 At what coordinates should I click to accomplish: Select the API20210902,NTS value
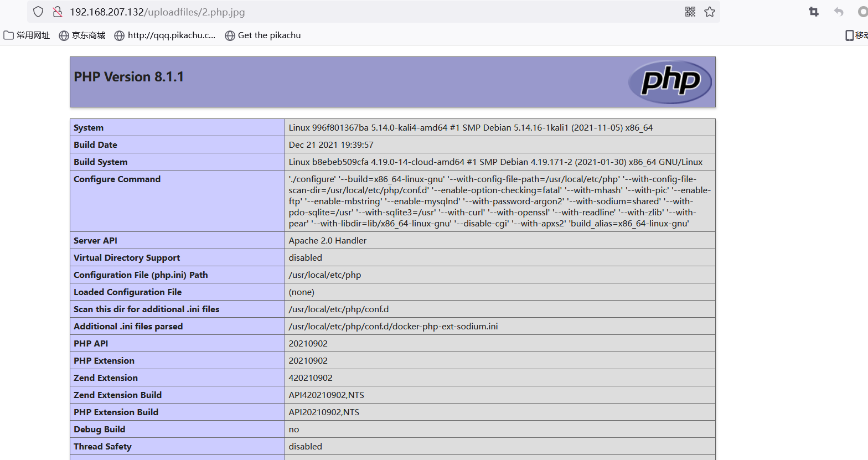[324, 412]
